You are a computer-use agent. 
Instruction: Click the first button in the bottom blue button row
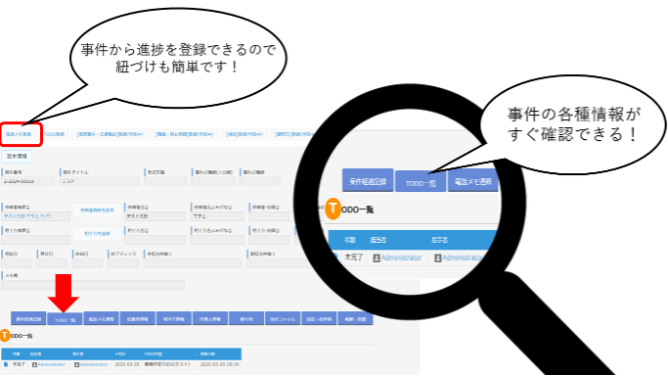point(29,319)
